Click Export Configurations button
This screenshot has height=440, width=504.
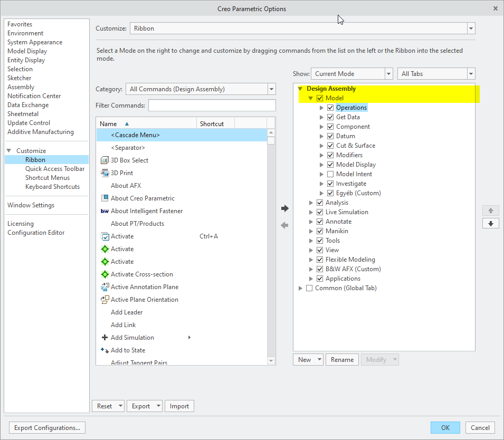(x=47, y=427)
